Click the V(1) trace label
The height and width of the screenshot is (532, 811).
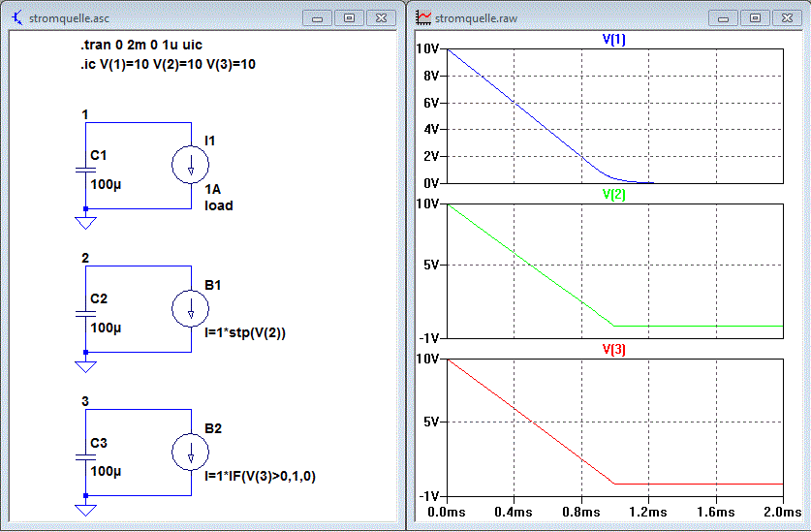tap(614, 40)
